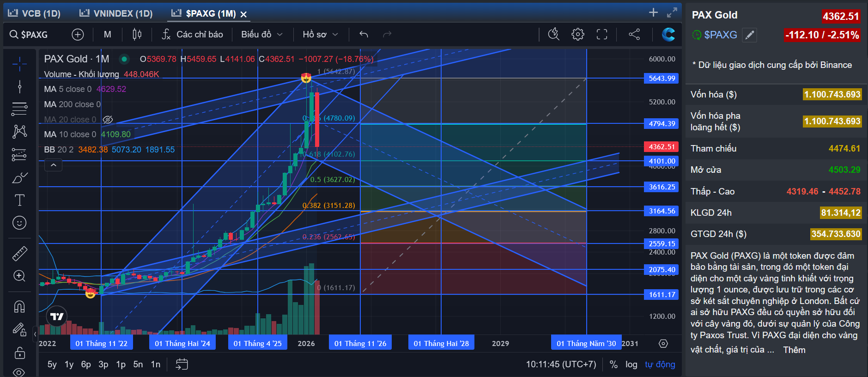
Task: Expand the Biểu đồ dropdown
Action: 261,34
